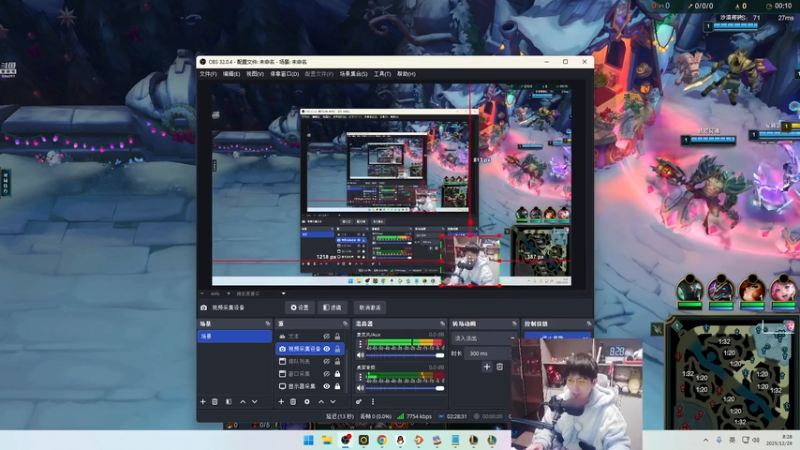Click the button right of the 滤镜 button

(x=370, y=308)
